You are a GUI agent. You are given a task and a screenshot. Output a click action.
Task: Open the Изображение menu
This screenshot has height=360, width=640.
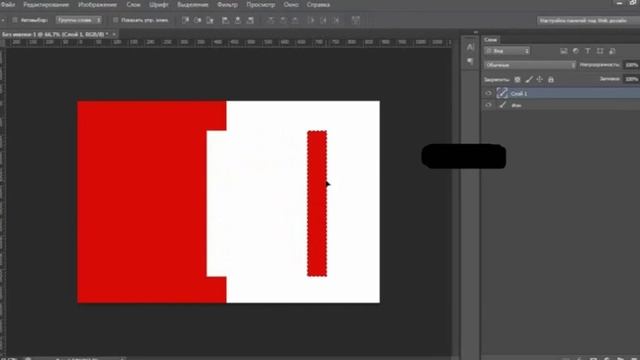[x=98, y=5]
